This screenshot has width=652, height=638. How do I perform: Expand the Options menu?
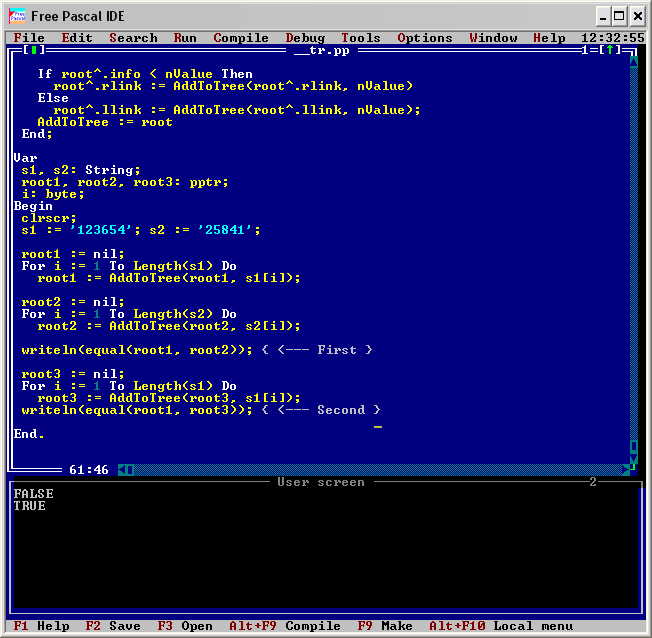425,38
